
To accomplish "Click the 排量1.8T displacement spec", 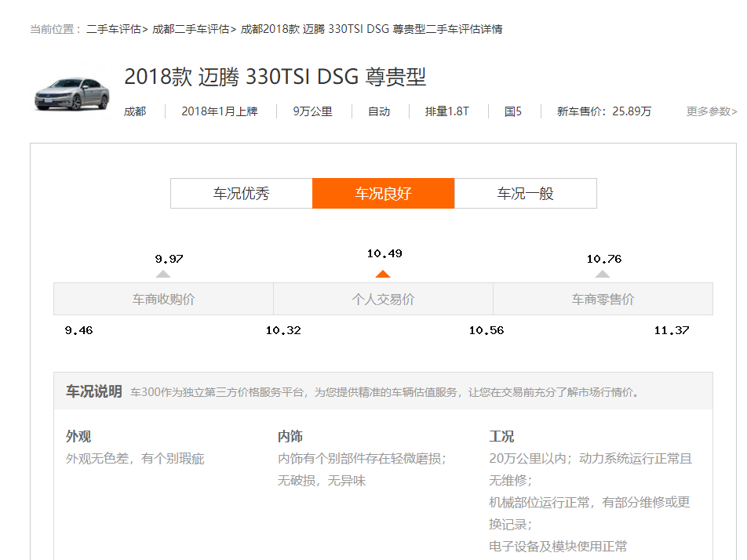I will click(446, 111).
